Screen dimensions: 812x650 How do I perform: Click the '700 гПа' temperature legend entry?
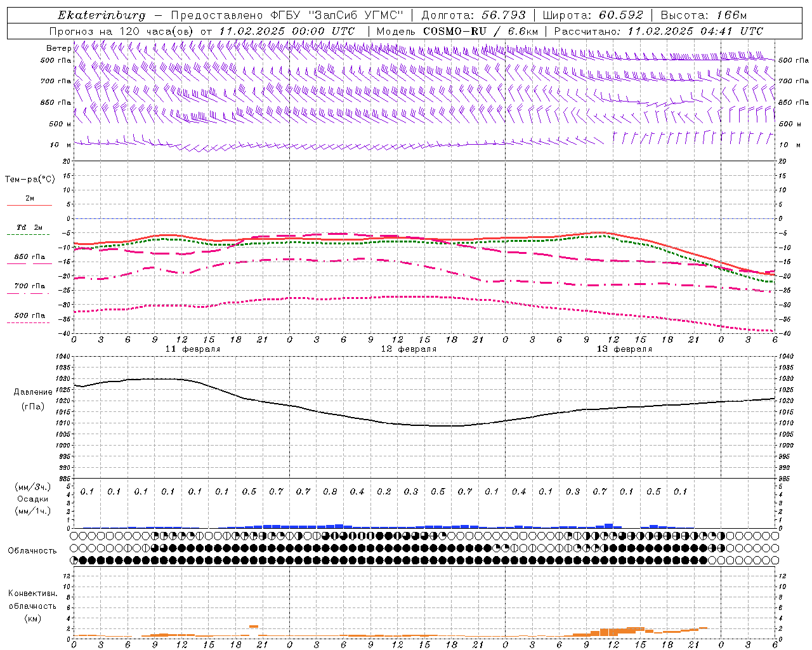30,286
